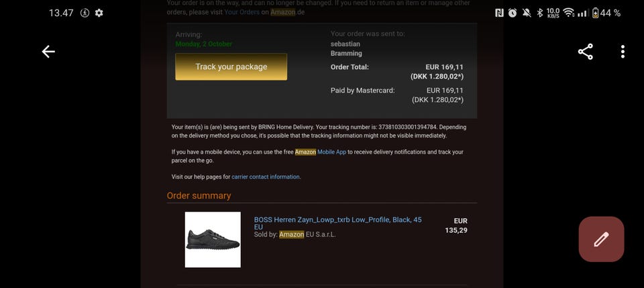Tap the Order summary heading

[x=199, y=196]
